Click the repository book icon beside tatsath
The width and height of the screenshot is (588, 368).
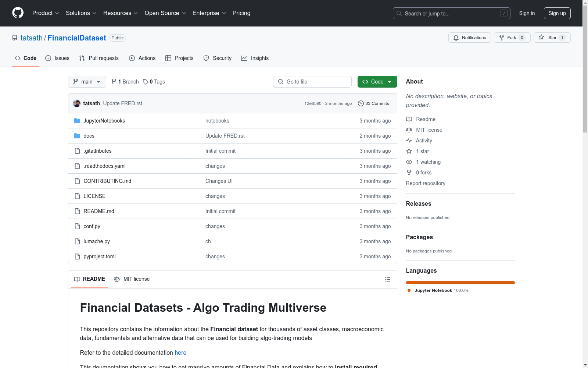point(15,38)
